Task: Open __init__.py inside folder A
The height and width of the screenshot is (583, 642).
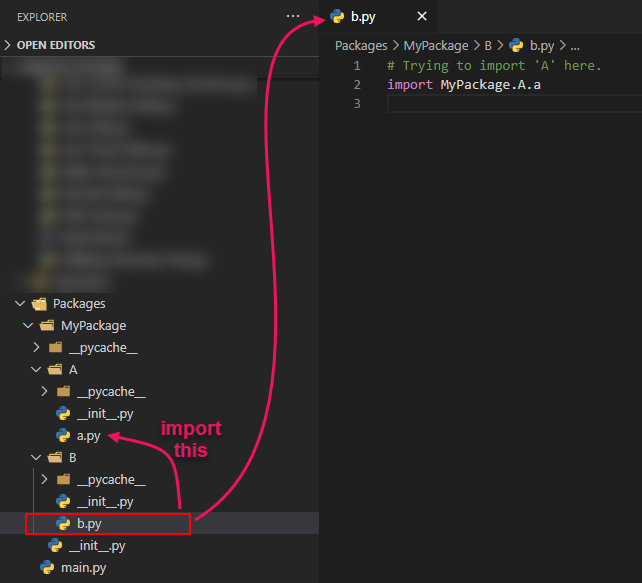Action: pyautogui.click(x=105, y=414)
